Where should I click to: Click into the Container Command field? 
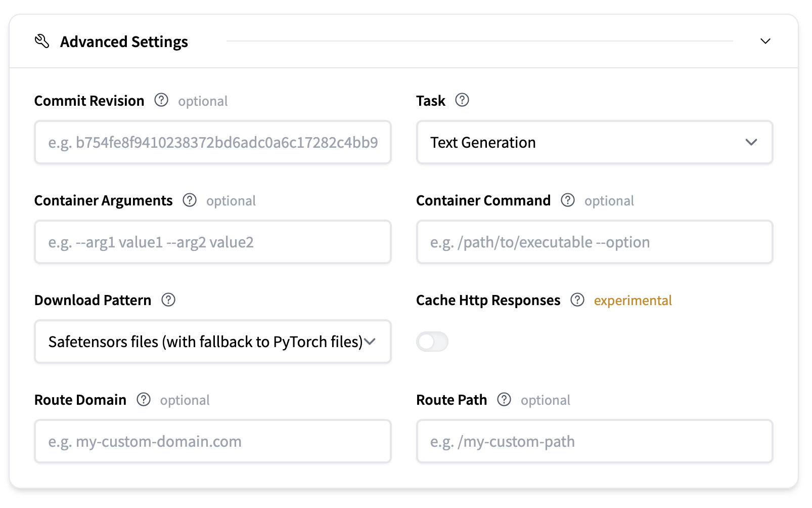(594, 242)
